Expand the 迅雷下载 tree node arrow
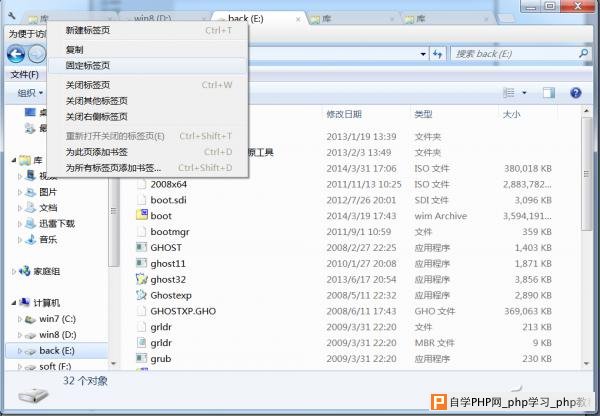 20,224
